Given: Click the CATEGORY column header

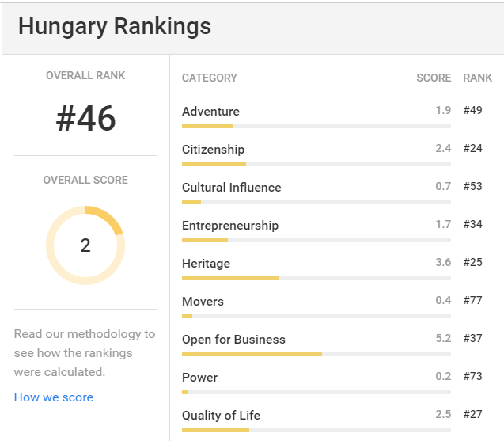Looking at the screenshot, I should click(x=210, y=78).
